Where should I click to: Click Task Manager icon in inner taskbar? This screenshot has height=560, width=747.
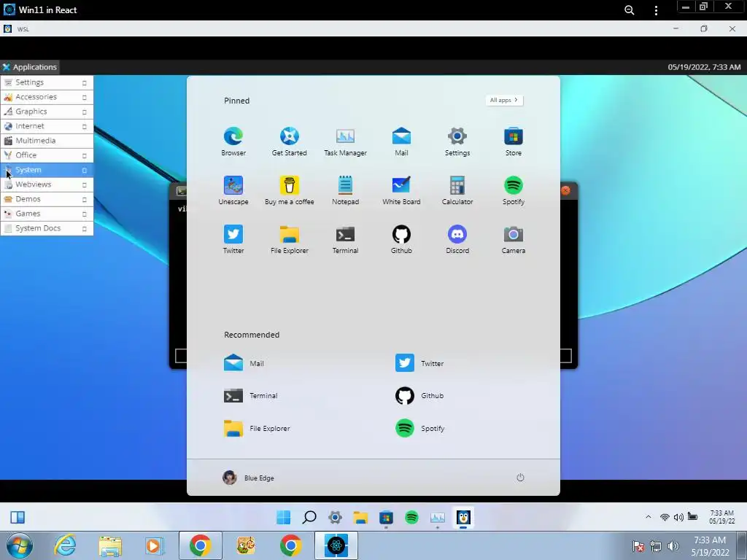pos(438,517)
